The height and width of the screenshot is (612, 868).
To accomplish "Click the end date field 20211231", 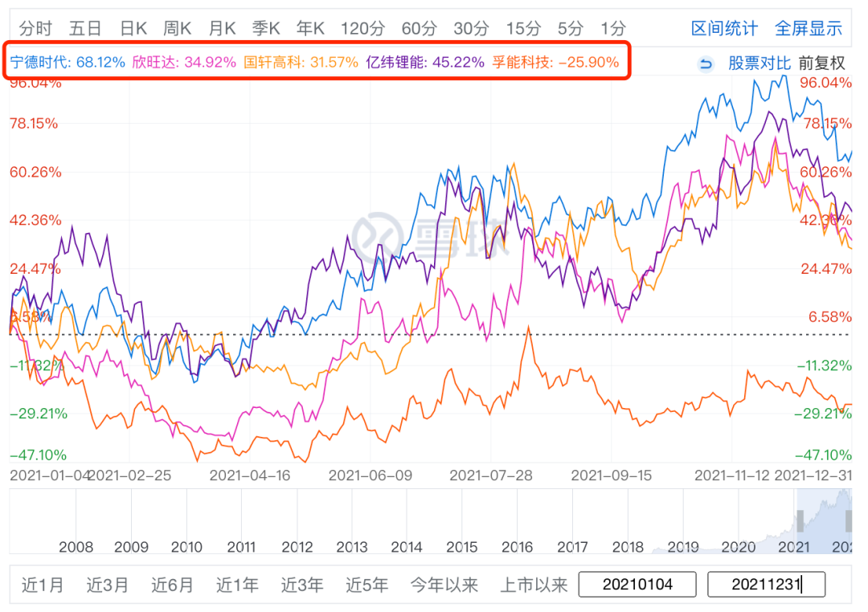I will (766, 585).
